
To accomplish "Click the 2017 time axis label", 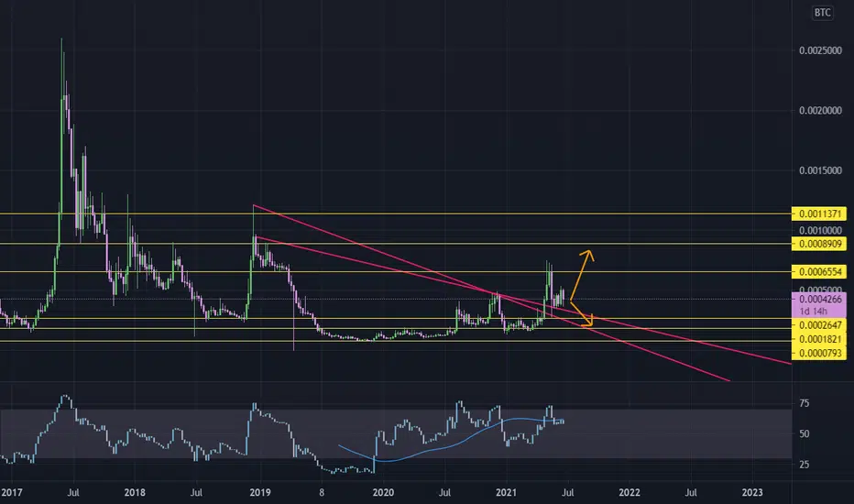I will point(11,493).
